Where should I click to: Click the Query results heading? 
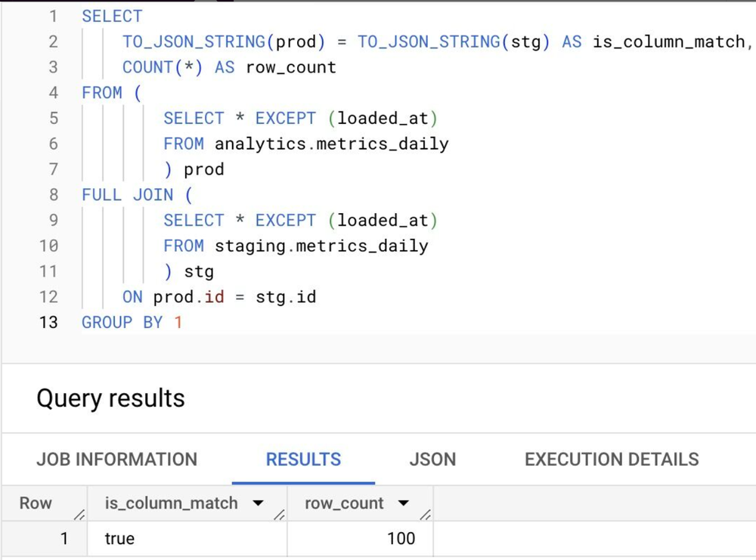point(110,398)
